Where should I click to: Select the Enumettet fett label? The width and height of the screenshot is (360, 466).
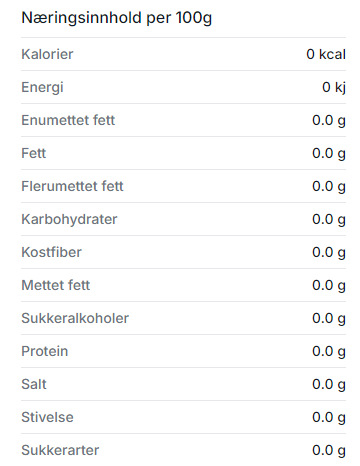tap(68, 120)
